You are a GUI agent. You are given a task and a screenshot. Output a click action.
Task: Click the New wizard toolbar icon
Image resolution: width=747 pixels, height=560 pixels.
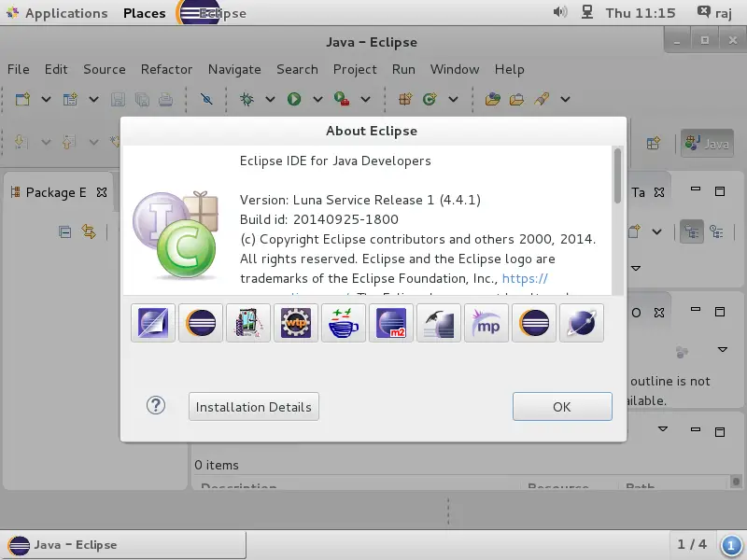click(x=22, y=99)
